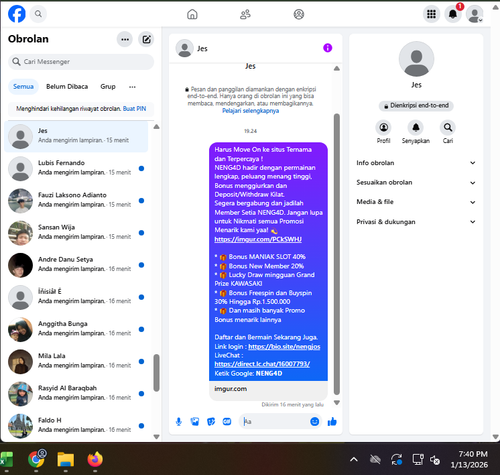The image size is (500, 475).
Task: Open the account profile avatar menu
Action: pyautogui.click(x=474, y=14)
